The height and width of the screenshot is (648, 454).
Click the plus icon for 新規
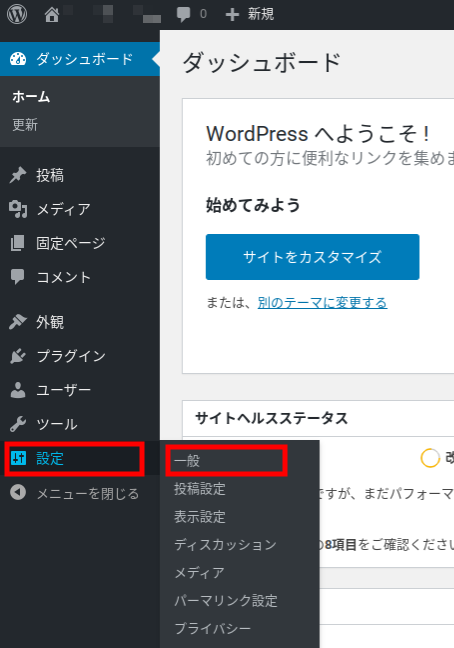[232, 15]
